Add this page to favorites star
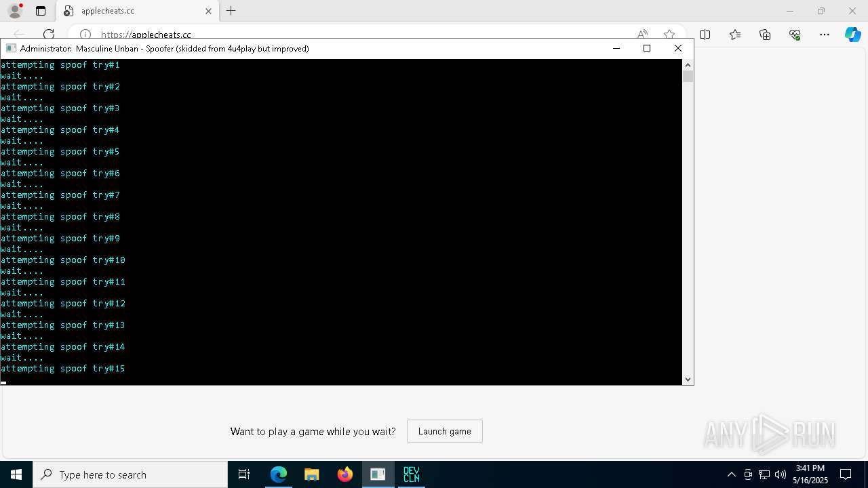 pos(669,35)
